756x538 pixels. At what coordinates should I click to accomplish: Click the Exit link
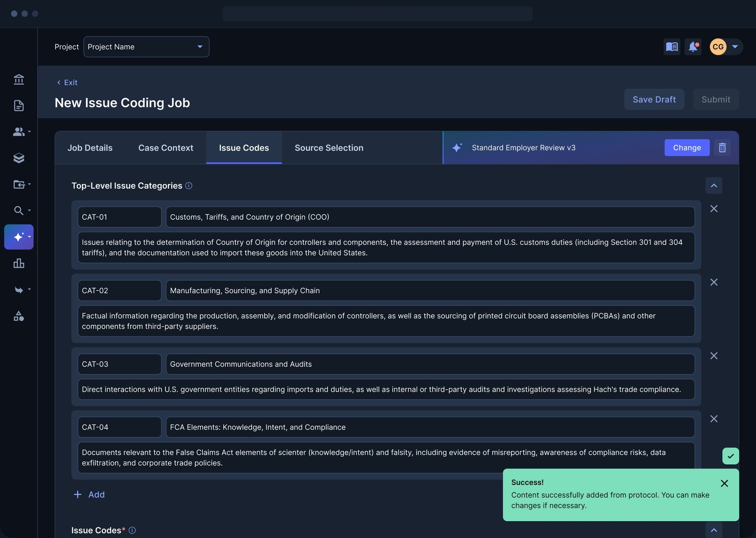67,82
